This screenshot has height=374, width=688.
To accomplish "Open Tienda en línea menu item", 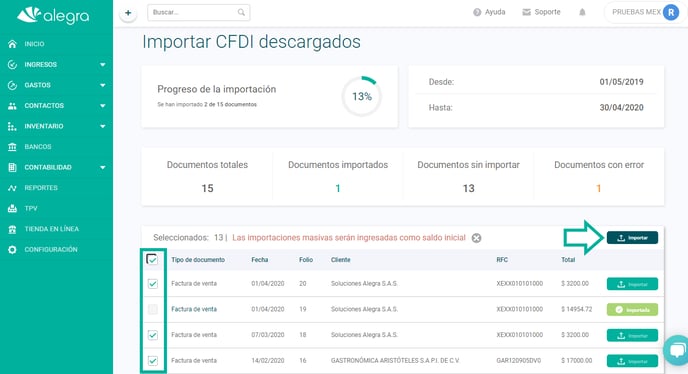I will [51, 229].
